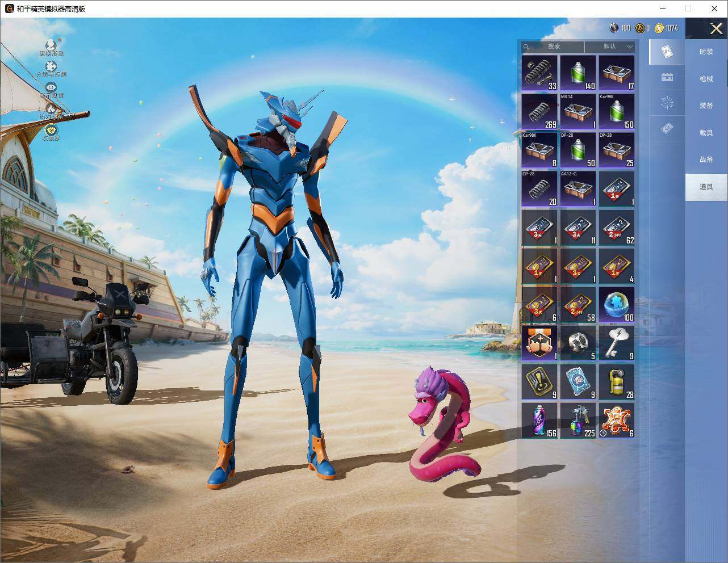Select the thumbs-up medal item

coord(539,343)
